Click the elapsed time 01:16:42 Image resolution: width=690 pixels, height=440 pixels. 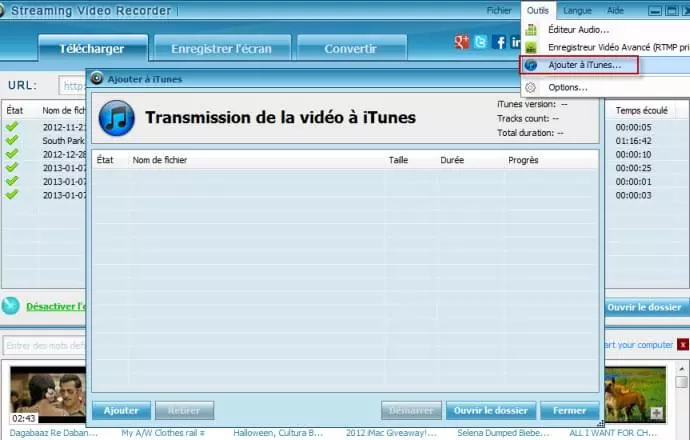633,141
